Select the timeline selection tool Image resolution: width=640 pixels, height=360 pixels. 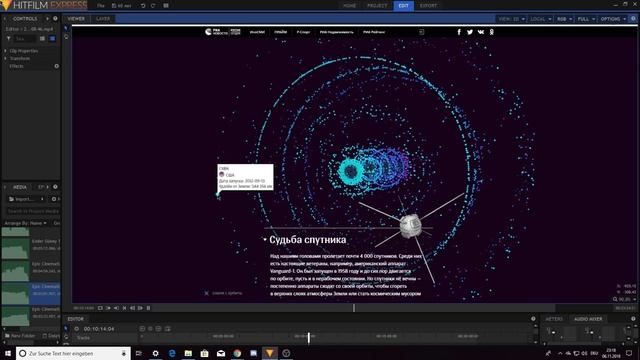point(66,329)
